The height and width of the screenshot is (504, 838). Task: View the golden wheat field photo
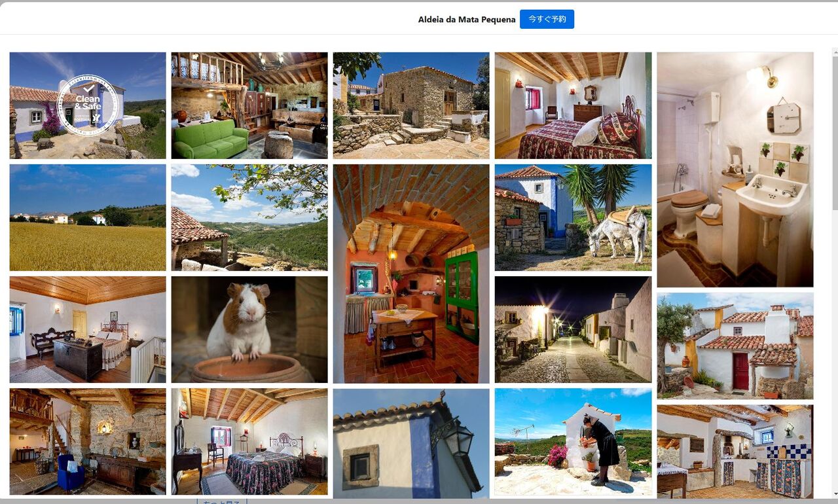point(88,217)
